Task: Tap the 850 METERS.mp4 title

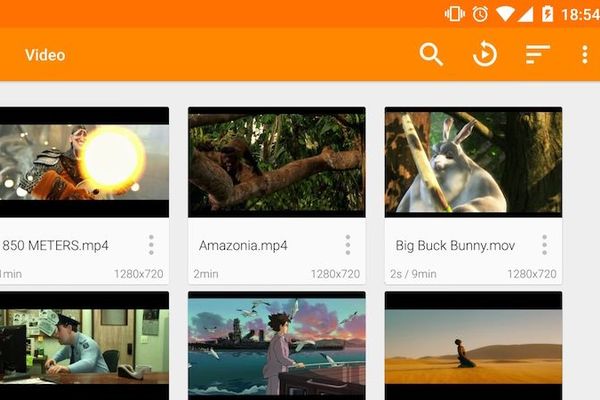Action: click(x=55, y=245)
